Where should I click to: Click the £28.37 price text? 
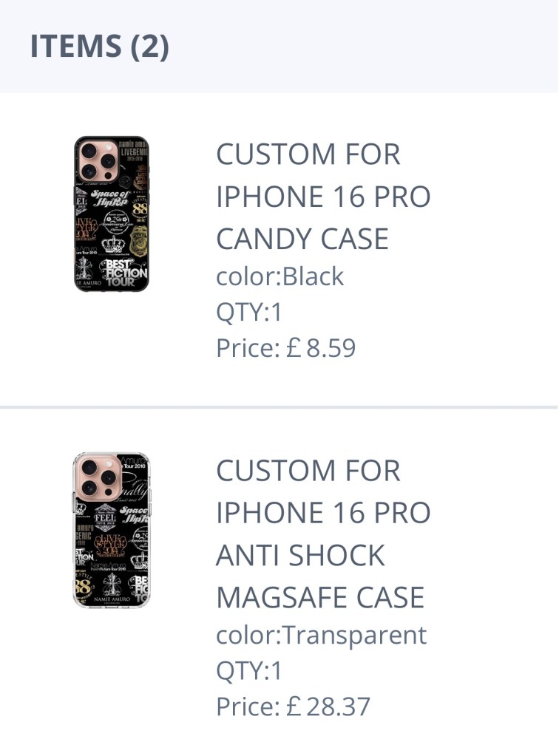[293, 707]
